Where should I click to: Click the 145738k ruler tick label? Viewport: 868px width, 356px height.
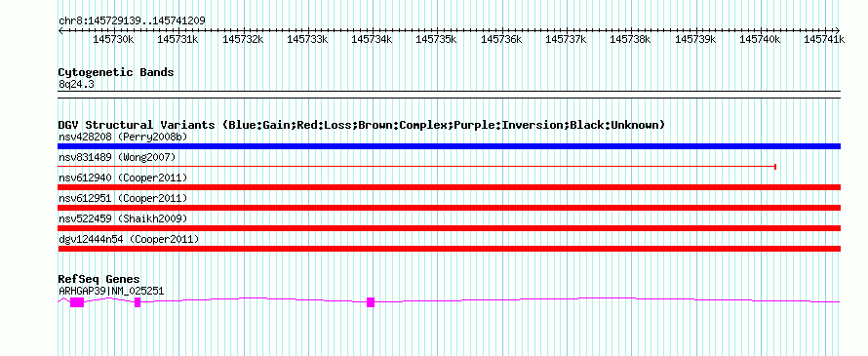(630, 39)
